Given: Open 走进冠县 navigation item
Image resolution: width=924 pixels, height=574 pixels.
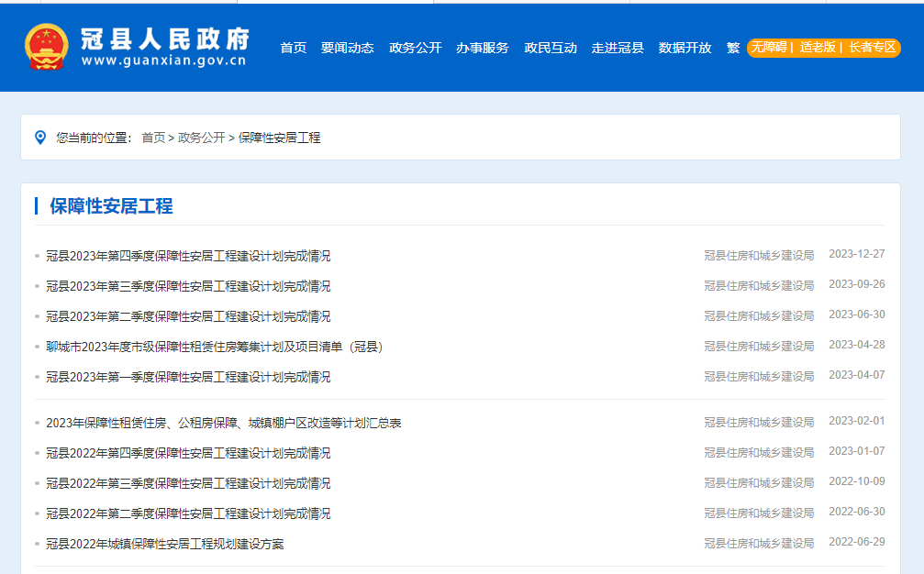Looking at the screenshot, I should click(x=617, y=48).
